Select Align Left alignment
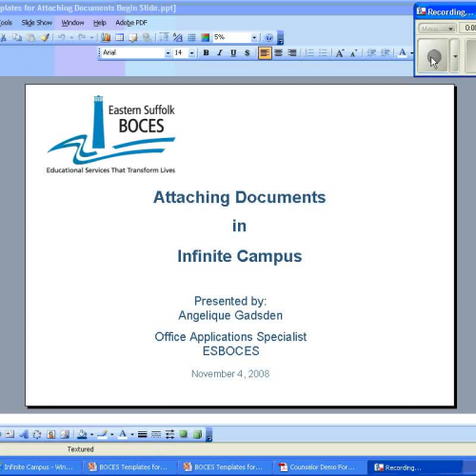 click(x=265, y=52)
